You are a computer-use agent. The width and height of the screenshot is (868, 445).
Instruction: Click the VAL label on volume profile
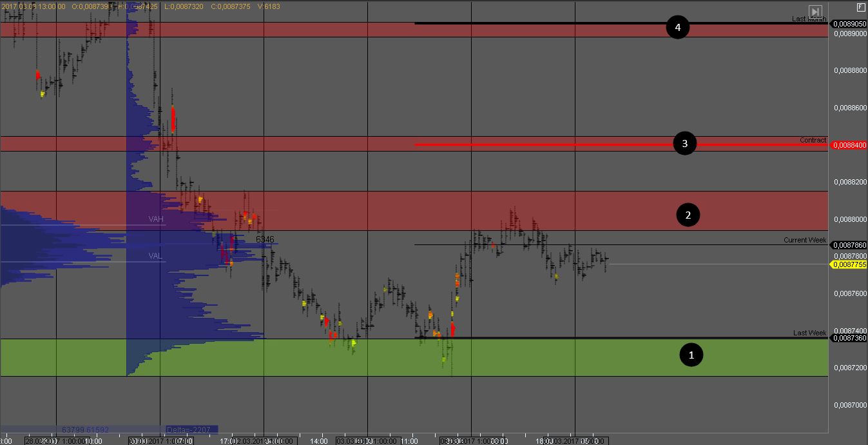[x=155, y=256]
